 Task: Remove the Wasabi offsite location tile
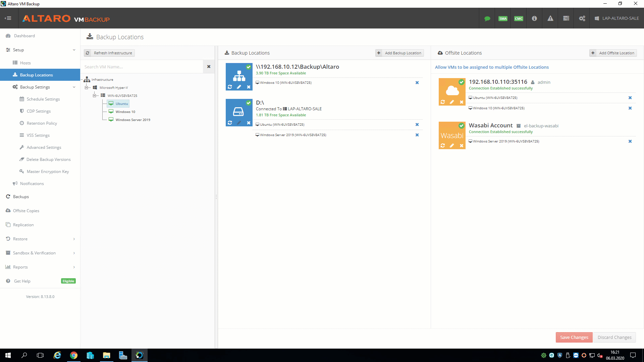462,145
